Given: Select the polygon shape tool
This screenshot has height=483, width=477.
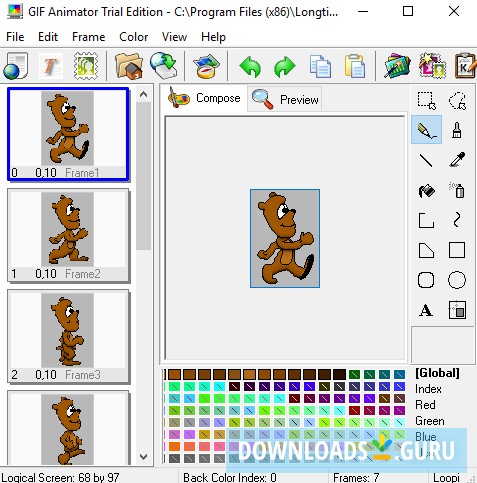Looking at the screenshot, I should pyautogui.click(x=426, y=250).
